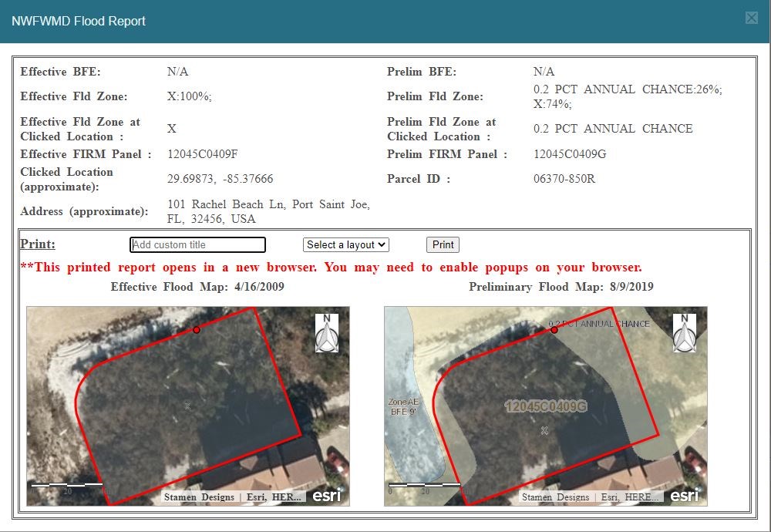Open Stamen Designs attribution on Preliminary map
This screenshot has height=532, width=771.
(556, 497)
